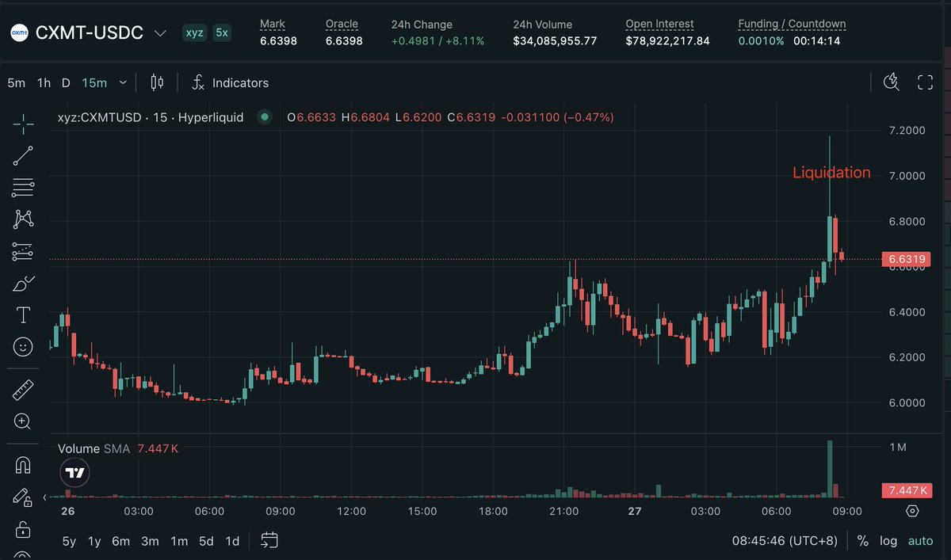This screenshot has height=560, width=951.
Task: Open the forecasting and position tools
Action: 23,252
